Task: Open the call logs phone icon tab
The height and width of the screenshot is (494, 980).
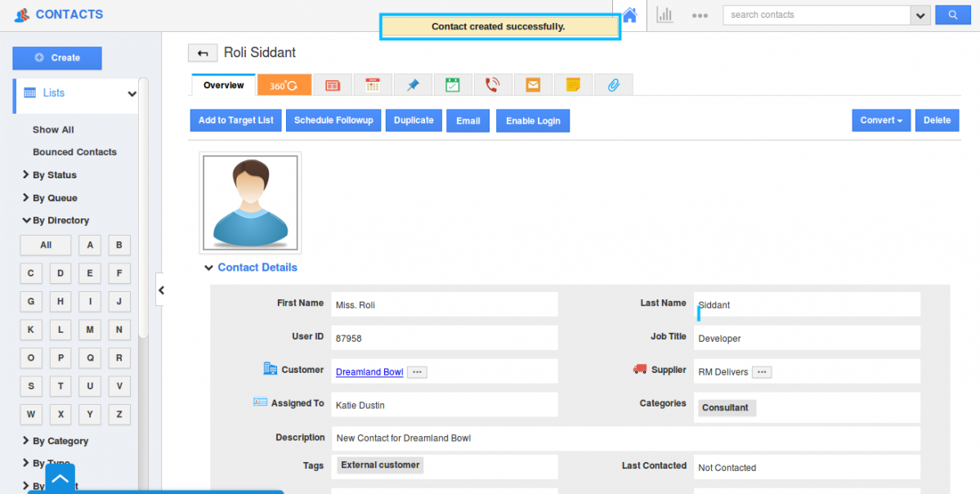Action: pyautogui.click(x=492, y=85)
